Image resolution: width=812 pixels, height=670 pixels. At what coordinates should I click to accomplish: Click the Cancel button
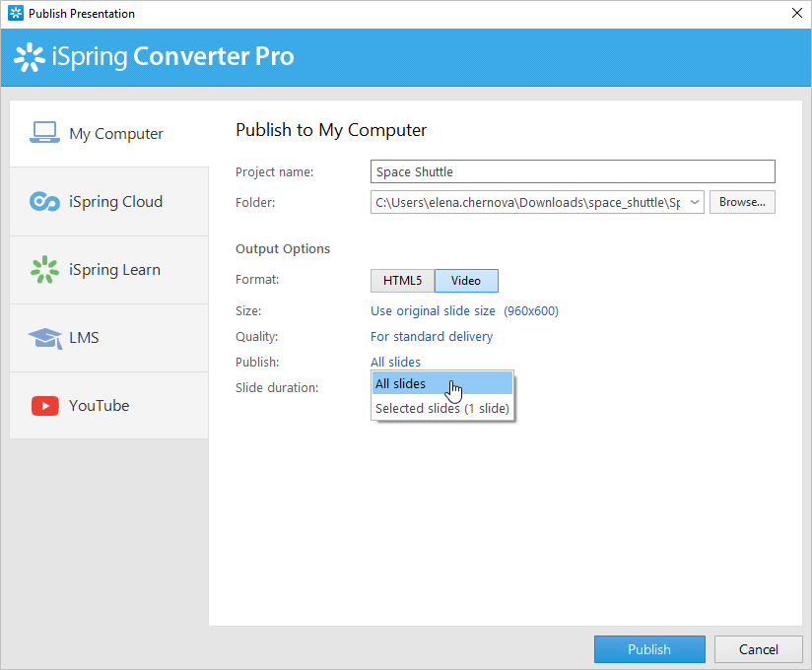click(x=758, y=649)
